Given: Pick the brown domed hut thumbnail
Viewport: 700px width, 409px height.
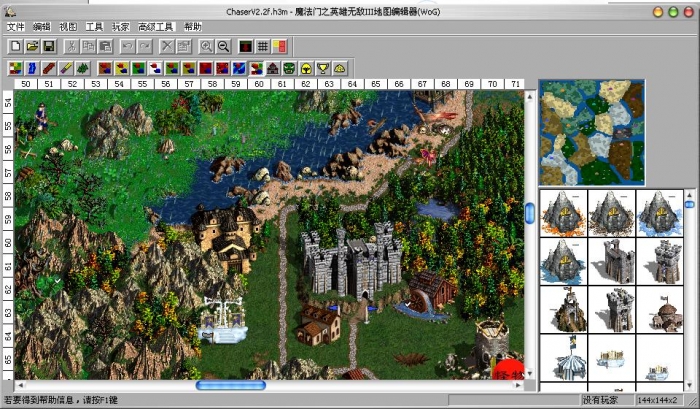Looking at the screenshot, I should point(660,310).
